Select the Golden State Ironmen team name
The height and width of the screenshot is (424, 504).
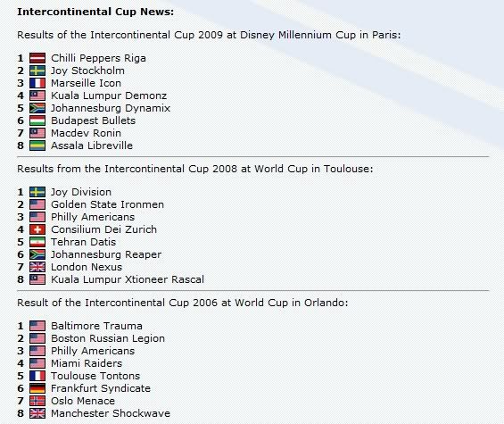click(x=107, y=204)
